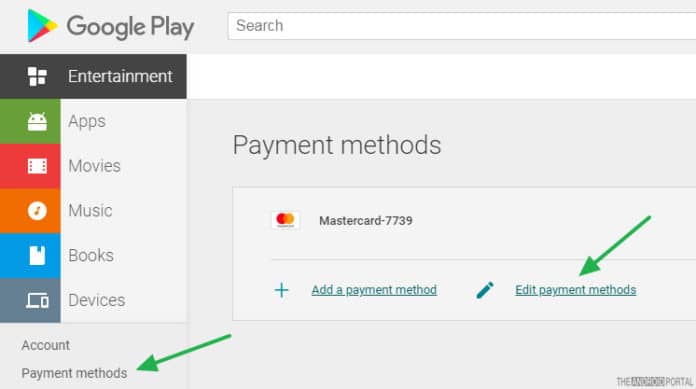This screenshot has height=389, width=696.
Task: Select Devices in the sidebar
Action: [97, 300]
